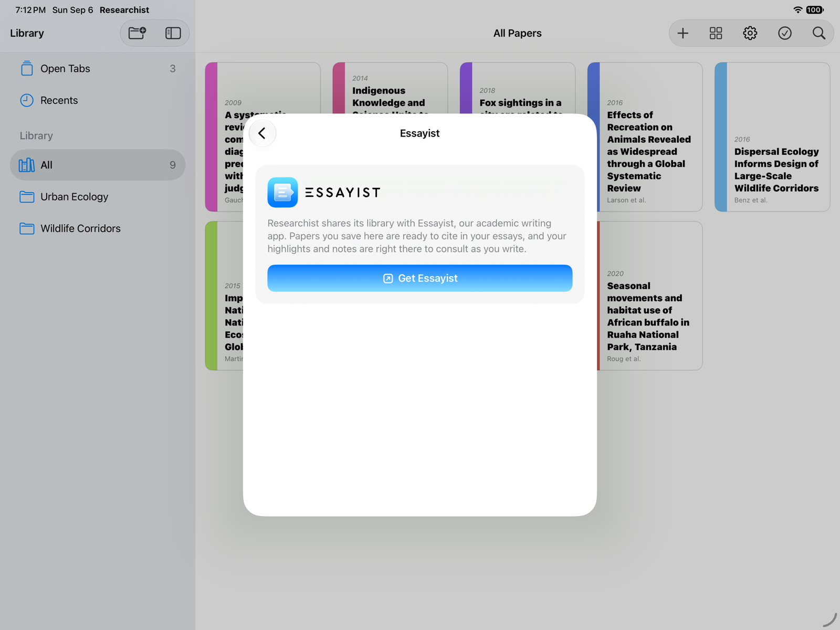The image size is (840, 630).
Task: Open the Open Tabs sidebar item
Action: 98,69
